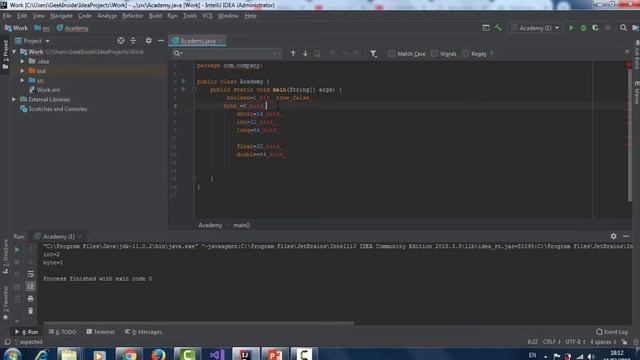Open the Academy run configuration dropdown
Image resolution: width=640 pixels, height=360 pixels.
point(535,28)
